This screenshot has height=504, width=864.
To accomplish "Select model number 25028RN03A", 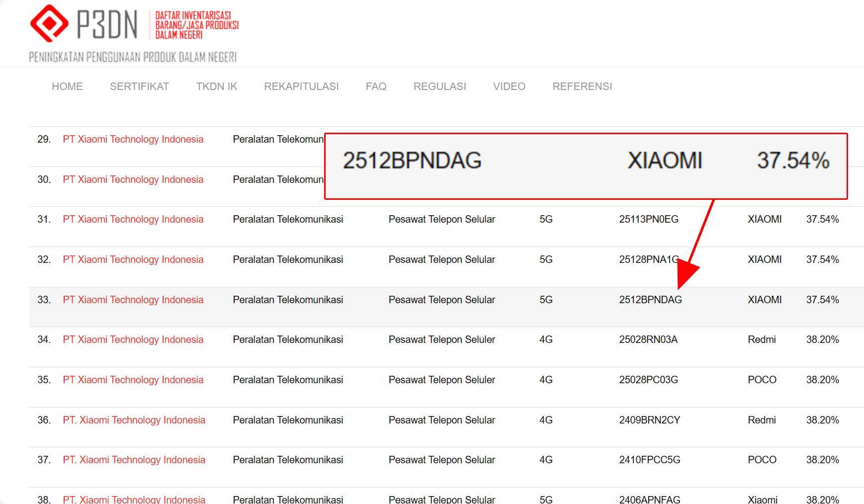I will (648, 339).
